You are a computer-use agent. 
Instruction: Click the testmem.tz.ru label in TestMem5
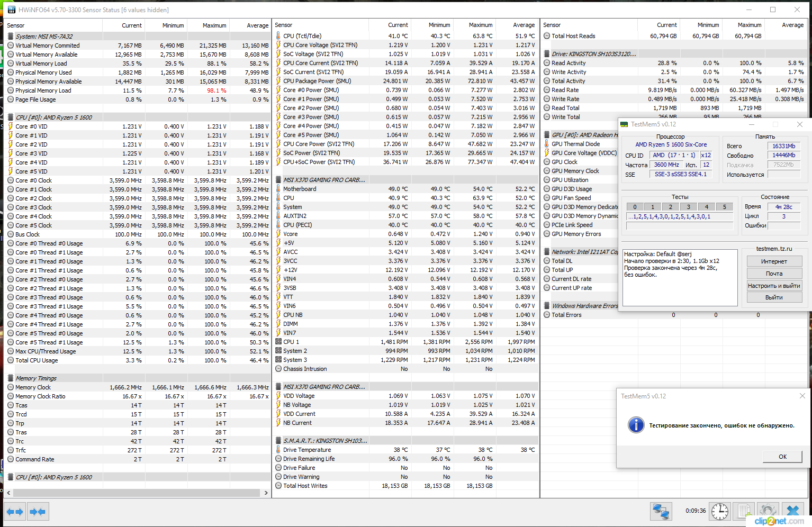pyautogui.click(x=774, y=249)
